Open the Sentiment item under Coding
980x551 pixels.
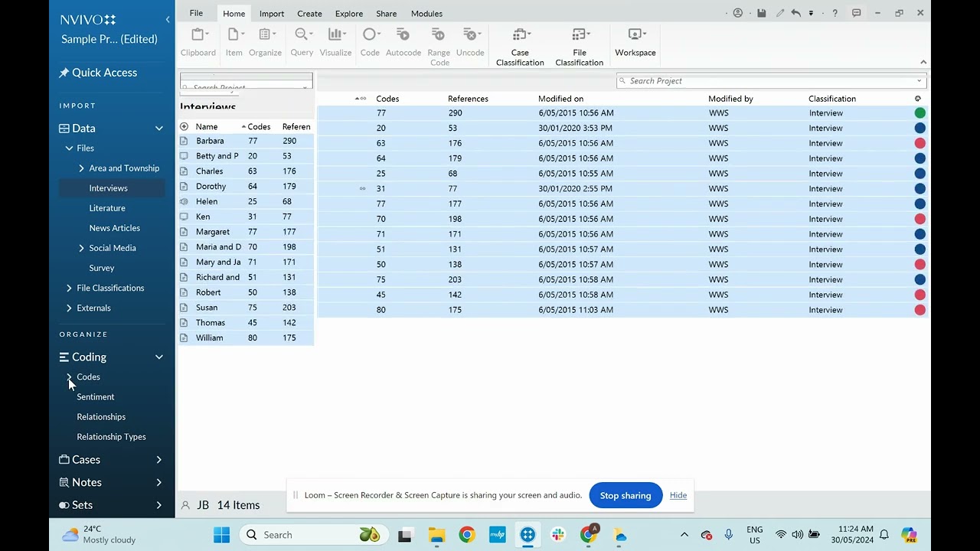(96, 397)
